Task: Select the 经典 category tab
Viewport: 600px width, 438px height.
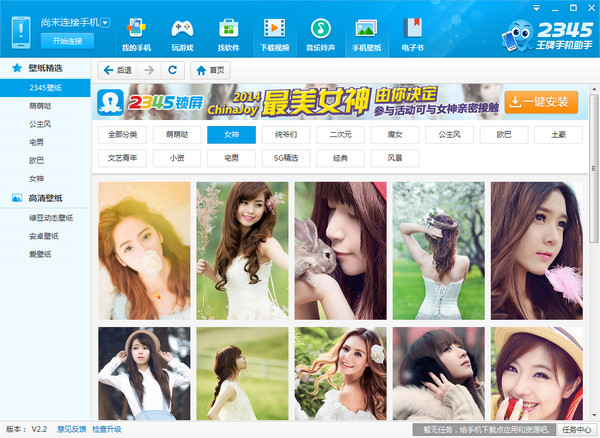Action: click(x=341, y=158)
